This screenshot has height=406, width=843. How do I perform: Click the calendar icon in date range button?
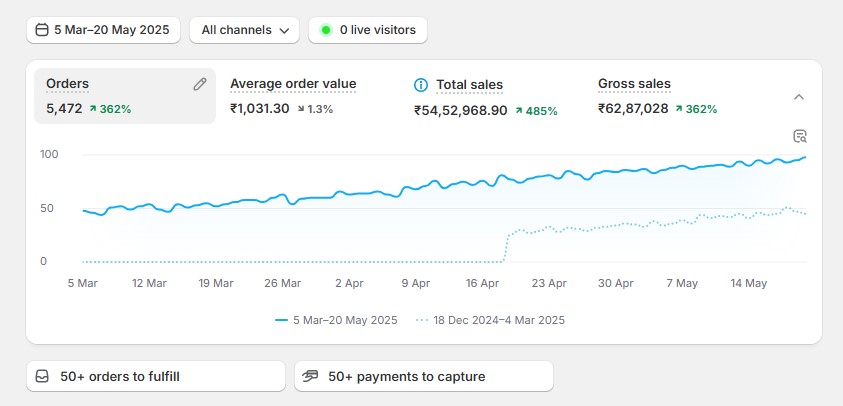[x=41, y=30]
